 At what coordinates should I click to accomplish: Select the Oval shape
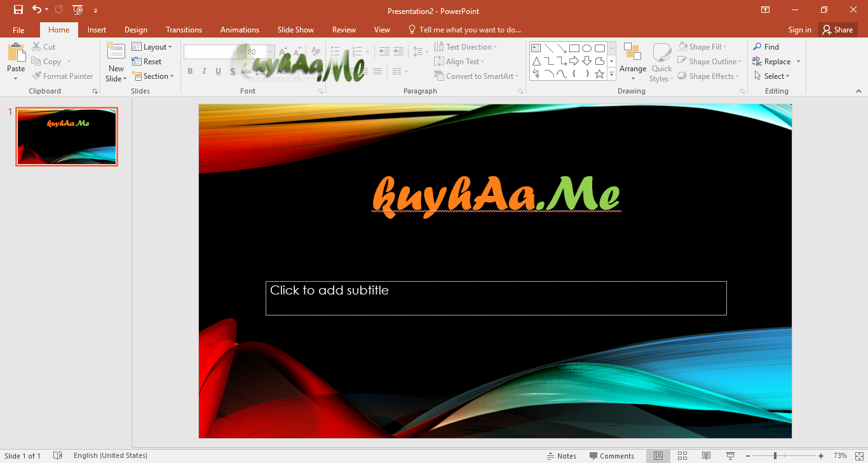pyautogui.click(x=587, y=48)
